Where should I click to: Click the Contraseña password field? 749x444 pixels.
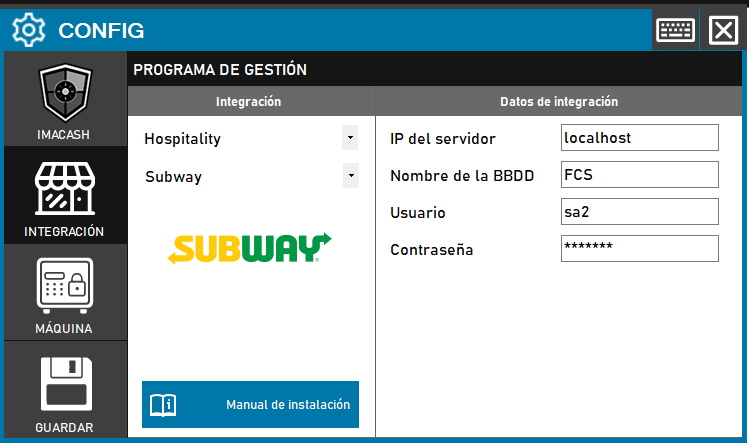[x=640, y=249]
